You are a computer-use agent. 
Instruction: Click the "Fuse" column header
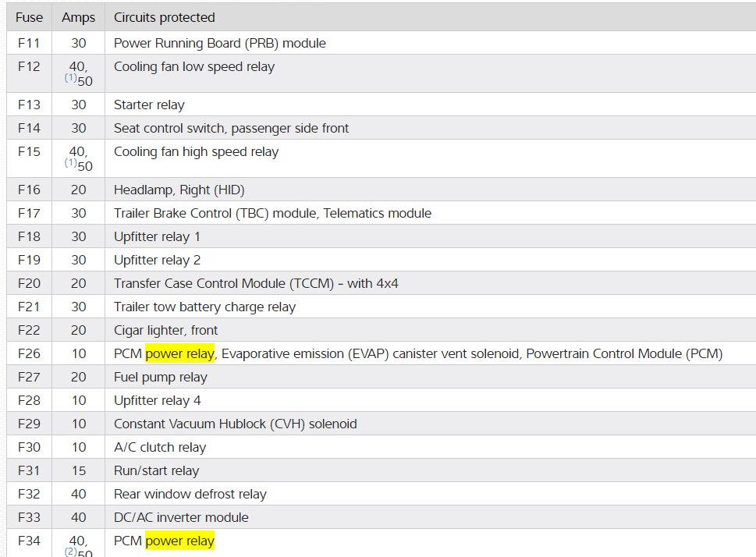29,17
